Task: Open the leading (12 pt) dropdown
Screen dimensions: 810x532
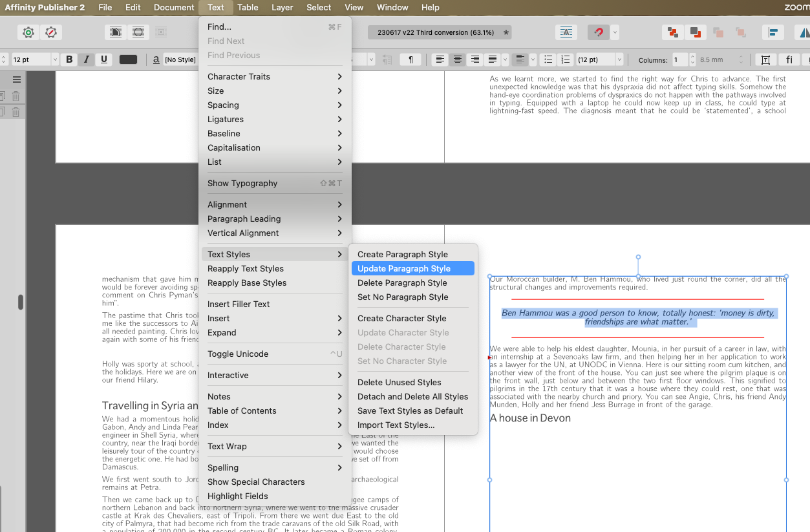Action: (x=619, y=59)
